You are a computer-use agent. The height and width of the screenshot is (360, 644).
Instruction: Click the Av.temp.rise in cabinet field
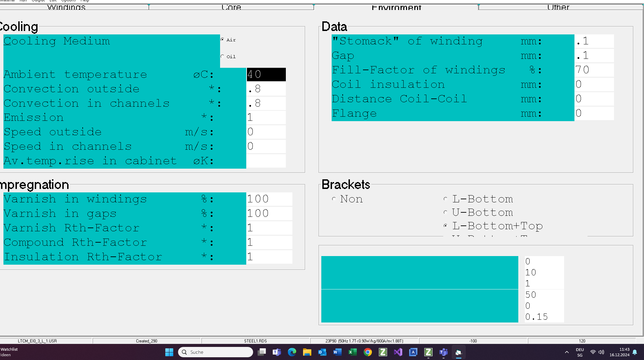coord(266,161)
